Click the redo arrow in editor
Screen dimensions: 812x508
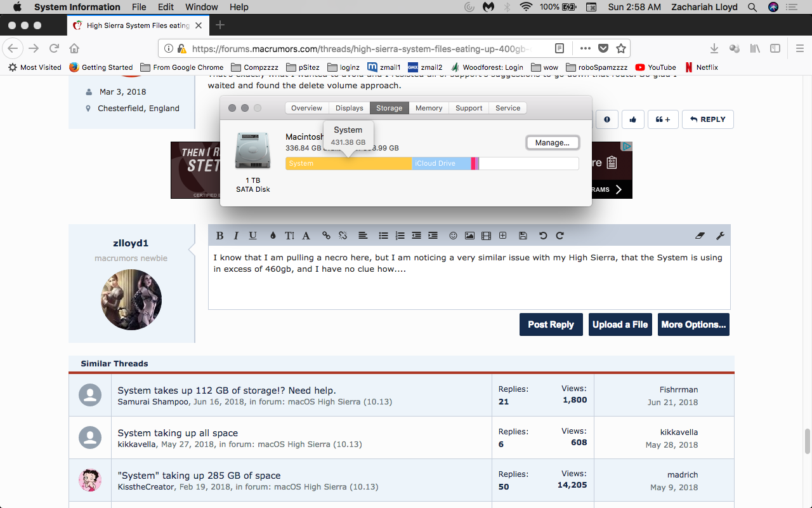(x=560, y=236)
